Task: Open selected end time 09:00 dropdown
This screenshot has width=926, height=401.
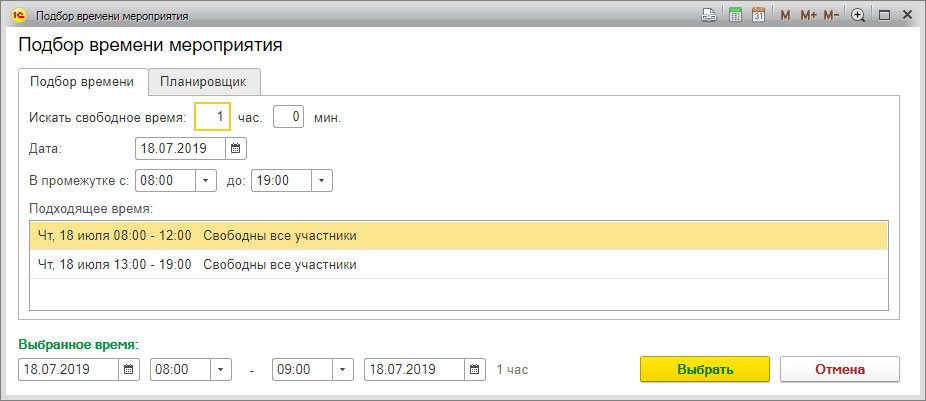Action: tap(343, 369)
